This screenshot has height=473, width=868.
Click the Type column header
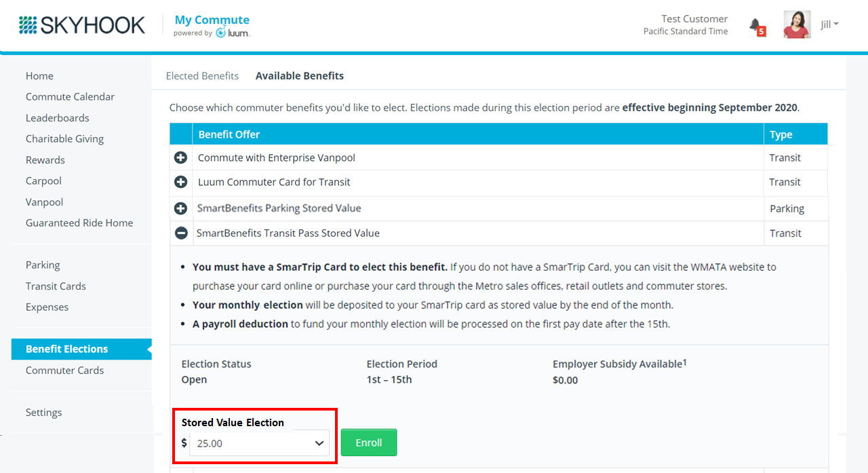point(796,134)
